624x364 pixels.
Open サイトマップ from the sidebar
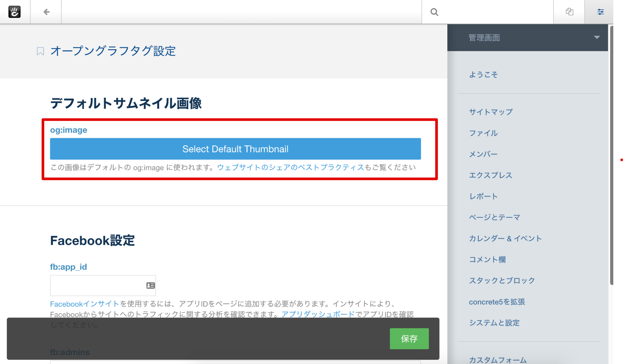point(491,112)
